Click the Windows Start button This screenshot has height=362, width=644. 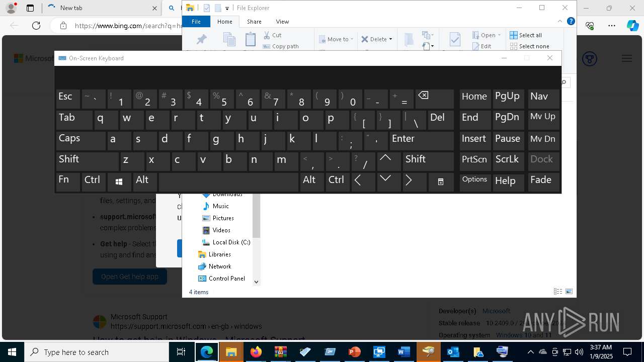point(12,352)
